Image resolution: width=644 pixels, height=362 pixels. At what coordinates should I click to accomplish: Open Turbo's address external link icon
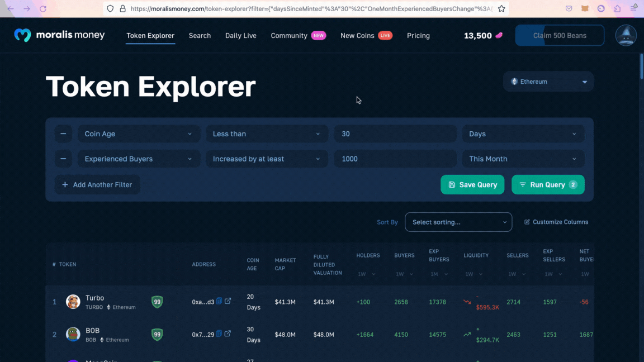tap(228, 301)
